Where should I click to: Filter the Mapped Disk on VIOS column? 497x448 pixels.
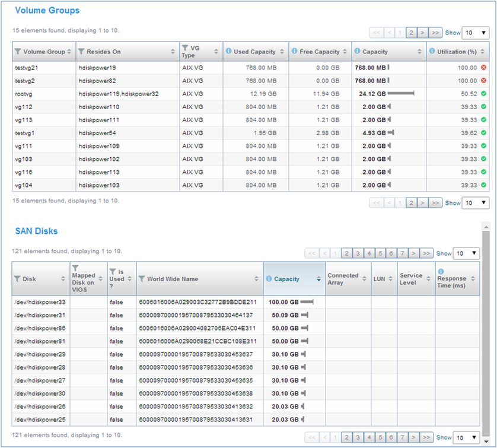pos(75,268)
